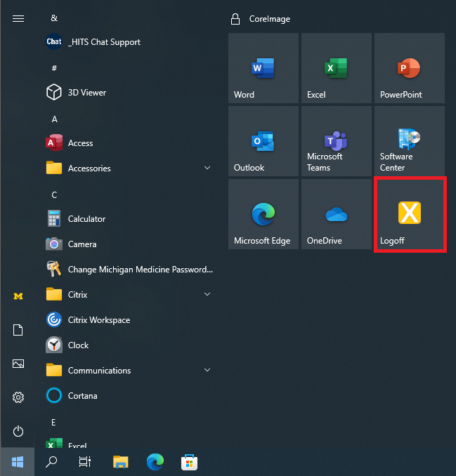456x476 pixels.
Task: Open taskbar Search magnifier
Action: point(51,462)
